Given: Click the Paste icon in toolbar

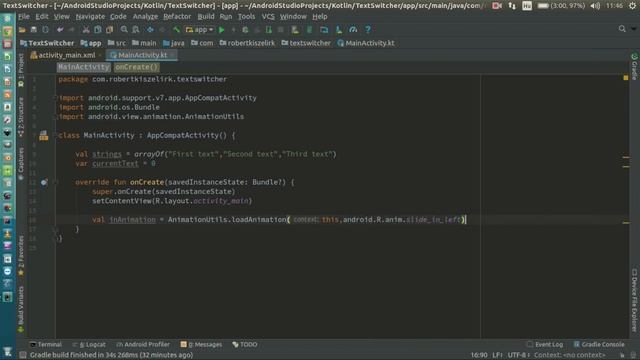Looking at the screenshot, I should tap(109, 30).
